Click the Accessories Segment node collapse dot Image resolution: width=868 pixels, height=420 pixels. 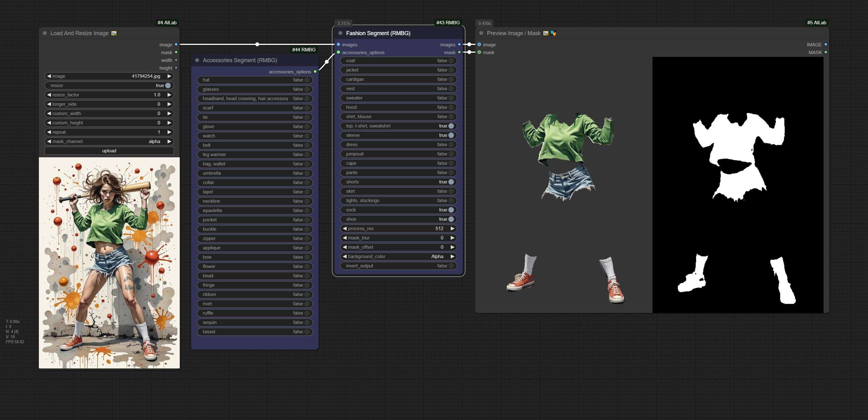pos(197,60)
